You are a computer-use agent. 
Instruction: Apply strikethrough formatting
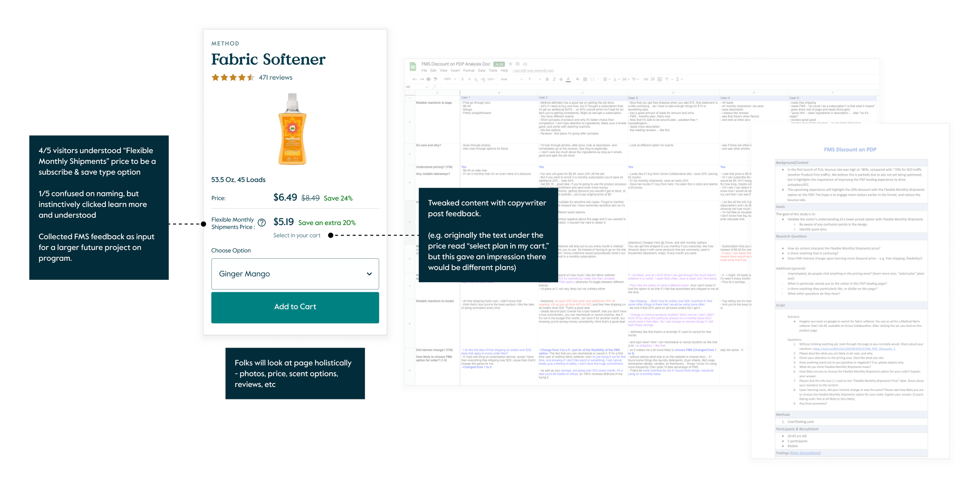[561, 79]
